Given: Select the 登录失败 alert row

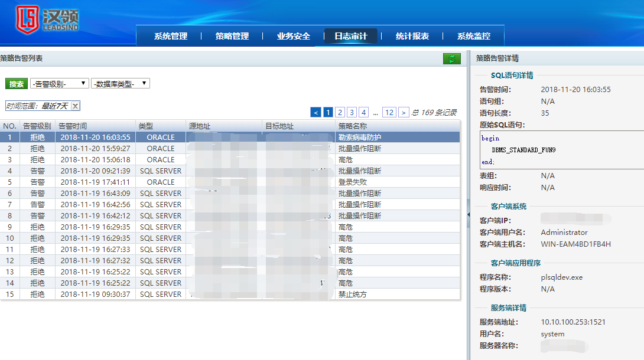Looking at the screenshot, I should tap(236, 182).
